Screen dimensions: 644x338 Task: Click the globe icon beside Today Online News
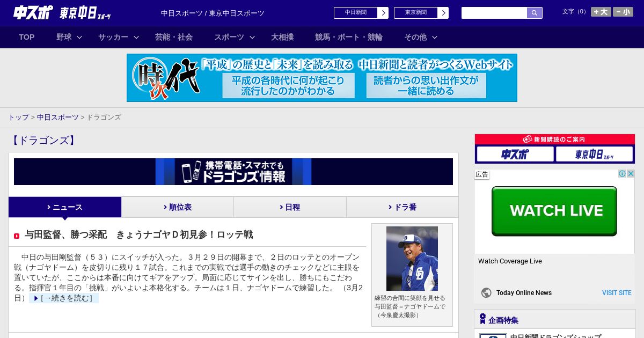coord(486,293)
